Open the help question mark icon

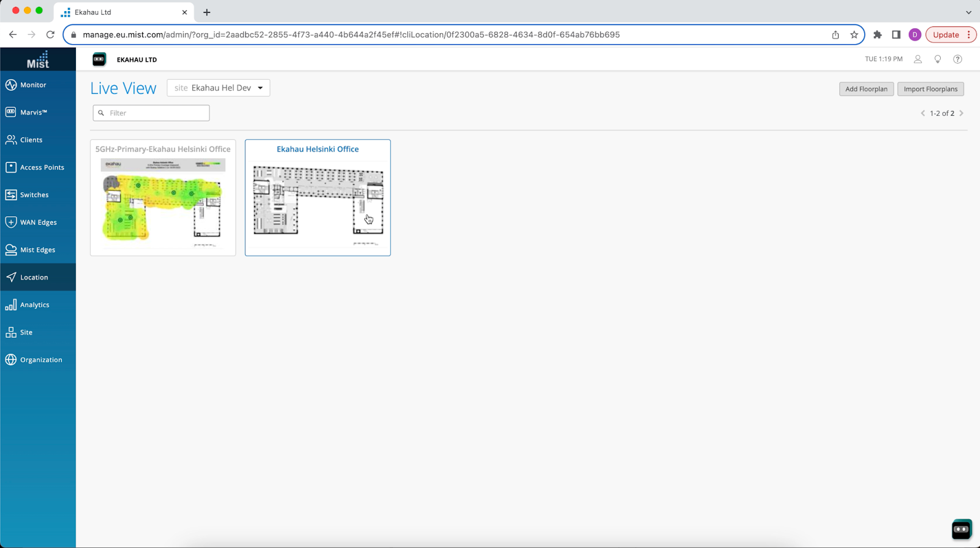click(x=958, y=59)
